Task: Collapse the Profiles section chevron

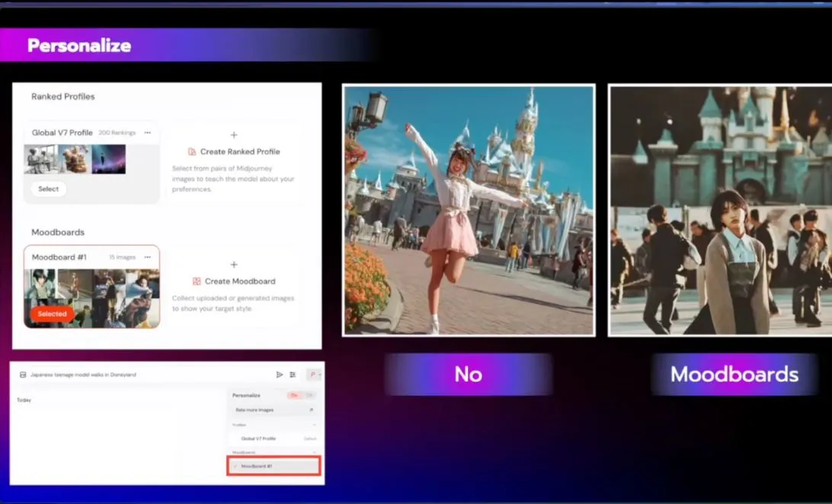Action: click(x=314, y=425)
